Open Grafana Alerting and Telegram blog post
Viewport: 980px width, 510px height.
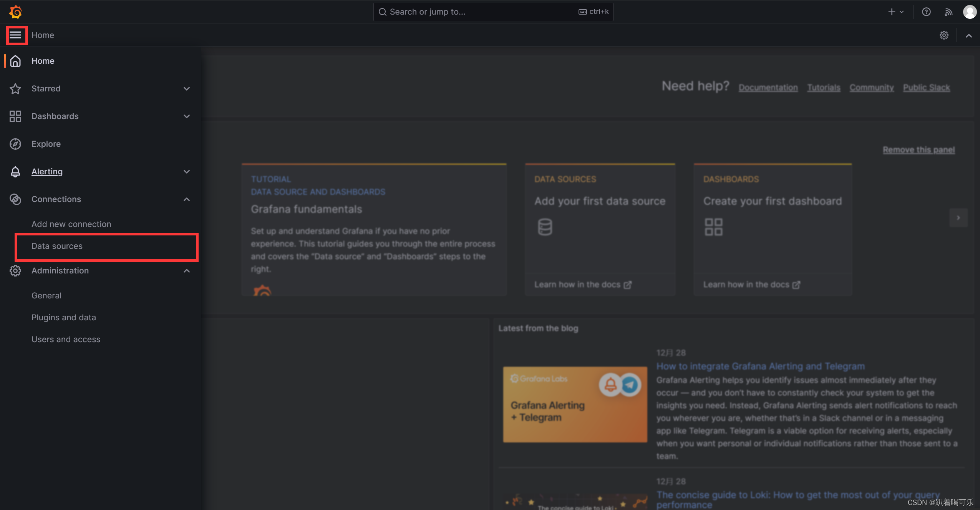(x=760, y=366)
